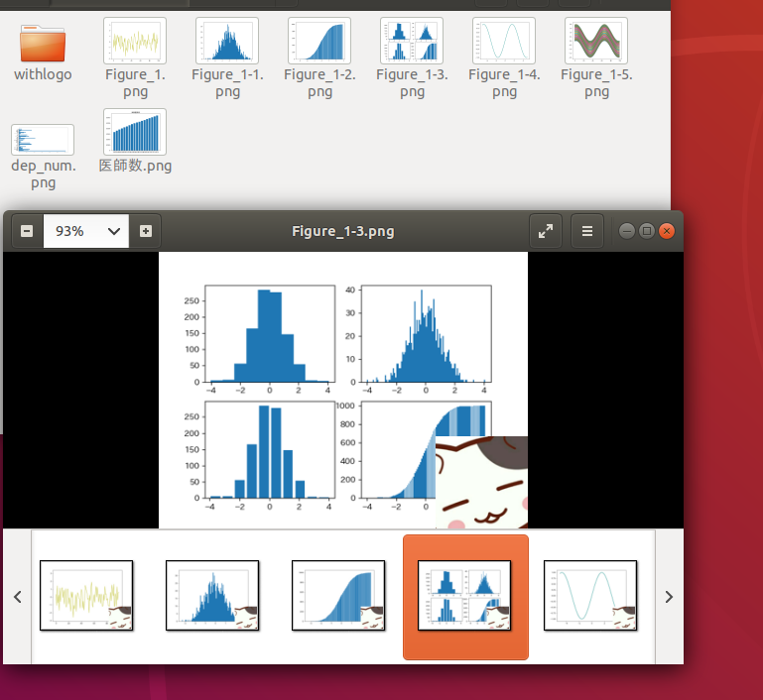Select the cumulative curve thumbnail in gallery
Viewport: 763px width, 700px height.
point(338,596)
